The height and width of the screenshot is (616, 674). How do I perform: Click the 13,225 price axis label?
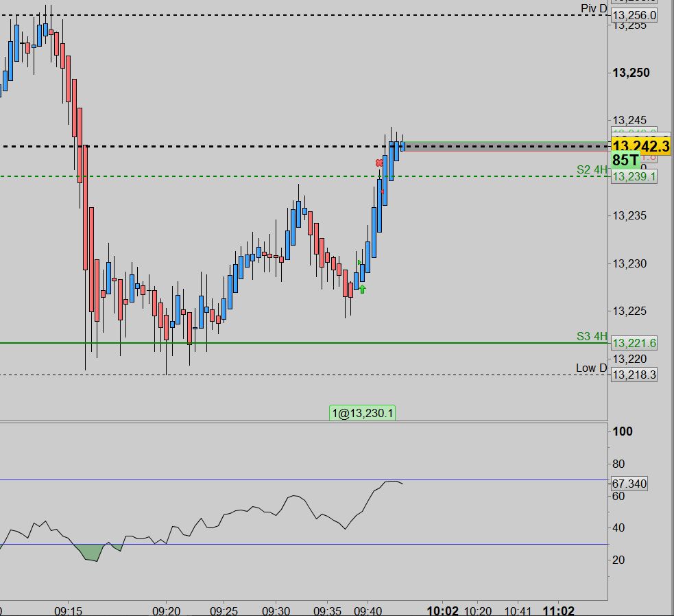click(629, 311)
